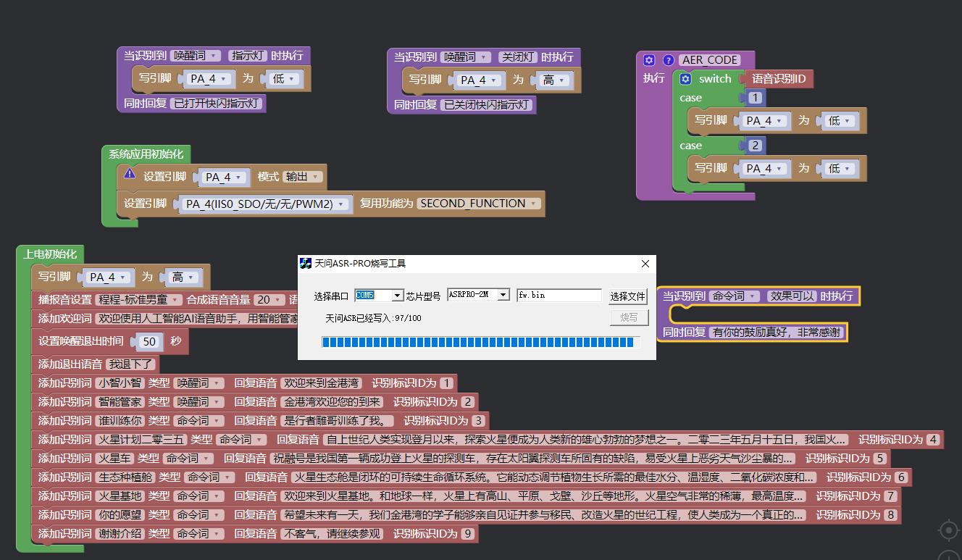
Task: Open 唤醒词 dropdown in 指示灯 block
Action: click(195, 56)
